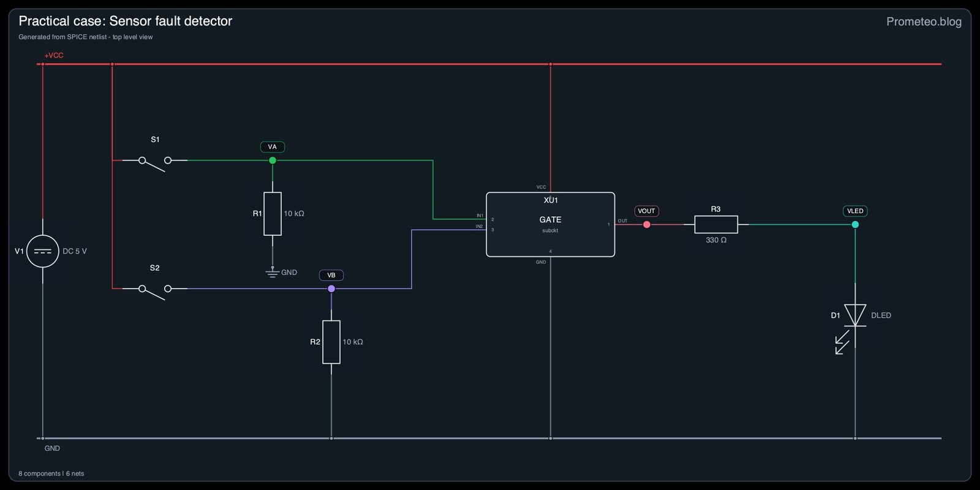Click R1's '10 kΩ' value
The width and height of the screenshot is (980, 490).
tap(294, 214)
